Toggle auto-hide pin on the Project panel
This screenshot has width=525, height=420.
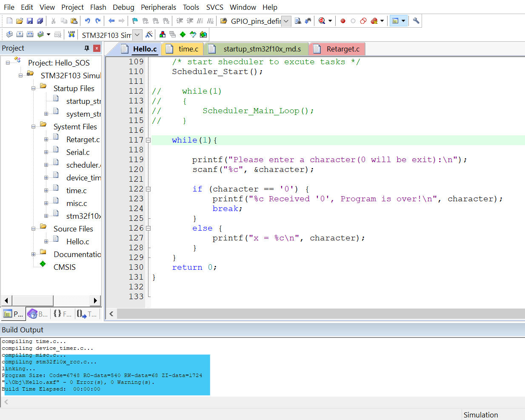pos(87,48)
